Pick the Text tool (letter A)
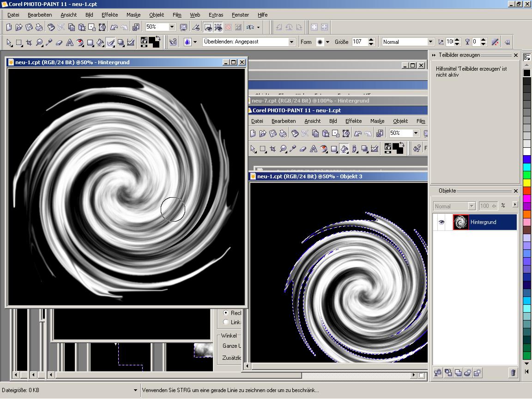 70,42
